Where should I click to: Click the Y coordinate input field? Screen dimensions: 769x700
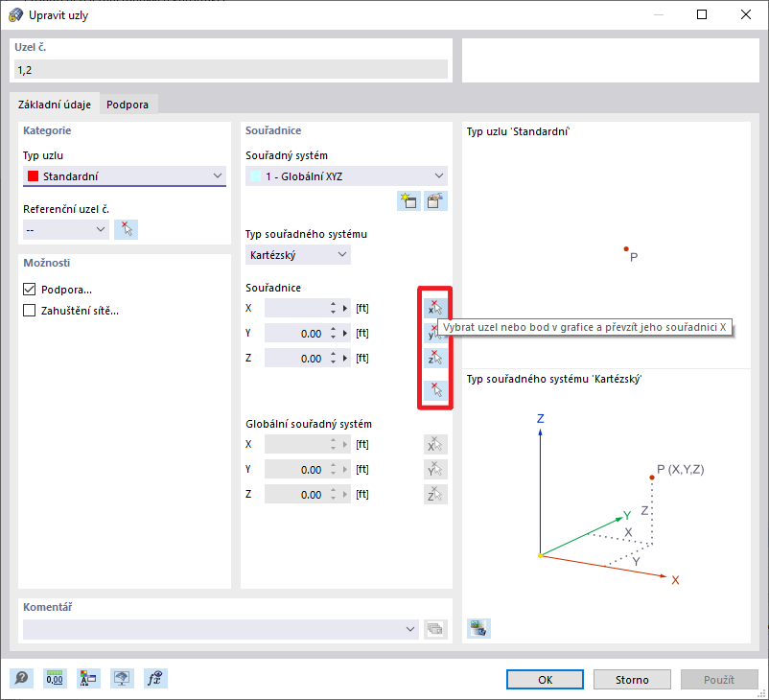[x=296, y=333]
